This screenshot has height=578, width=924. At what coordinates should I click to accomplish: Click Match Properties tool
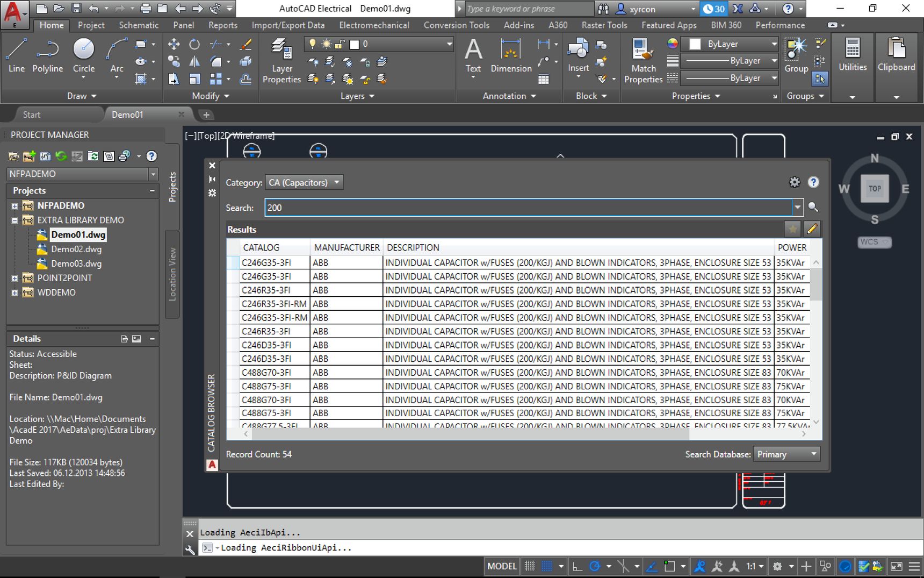pyautogui.click(x=643, y=61)
